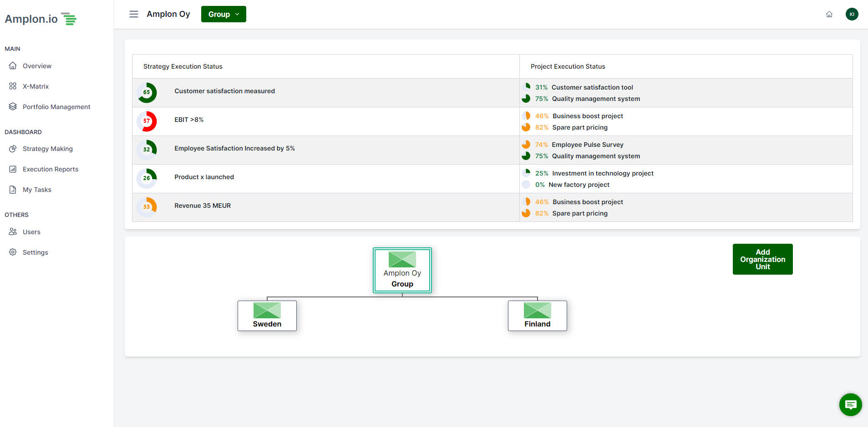
Task: Open the Sweden organization unit
Action: 267,316
